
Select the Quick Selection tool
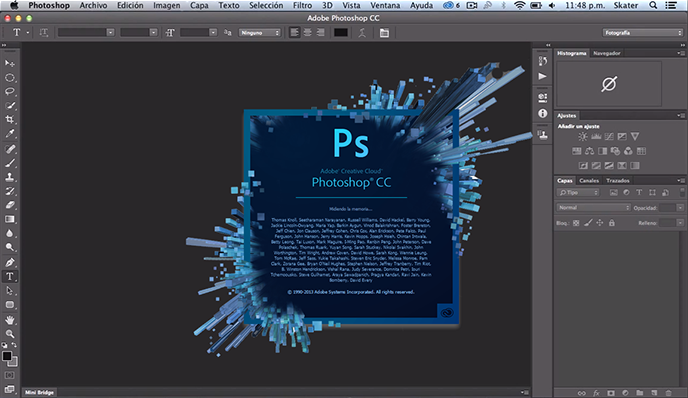pos(10,106)
